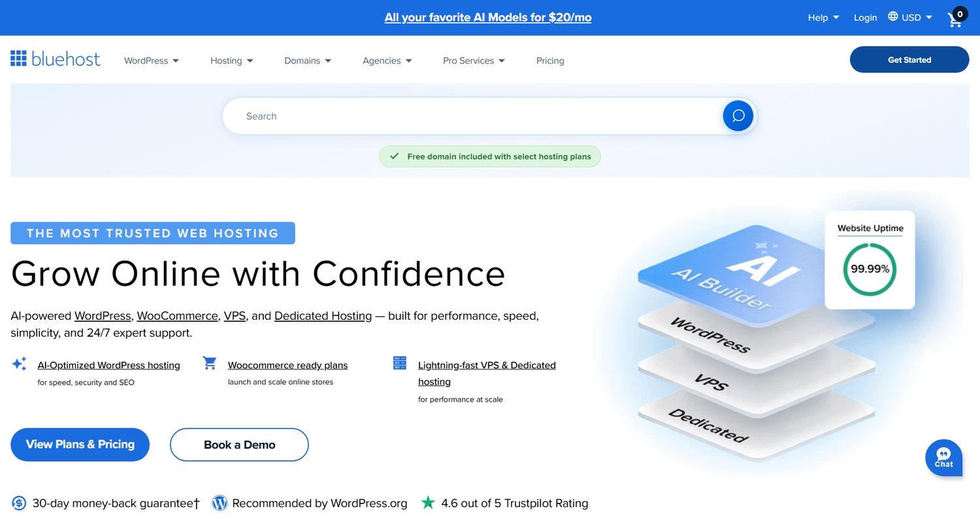Screen dimensions: 980x531
Task: Click 'launch and scale online stores' text
Action: (x=280, y=382)
